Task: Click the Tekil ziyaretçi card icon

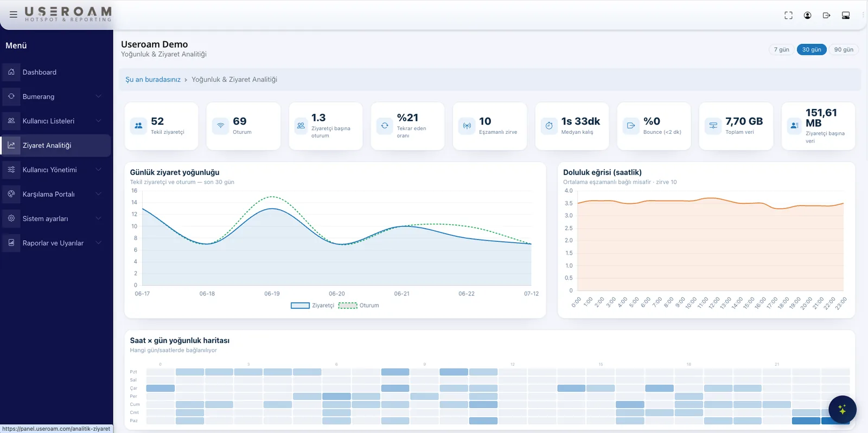Action: coord(138,126)
